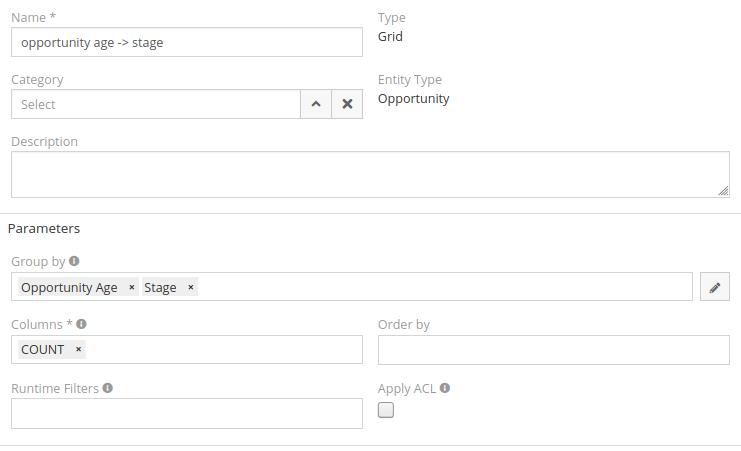Remove the Opportunity Age group-by tag
The height and width of the screenshot is (451, 741).
coord(132,288)
